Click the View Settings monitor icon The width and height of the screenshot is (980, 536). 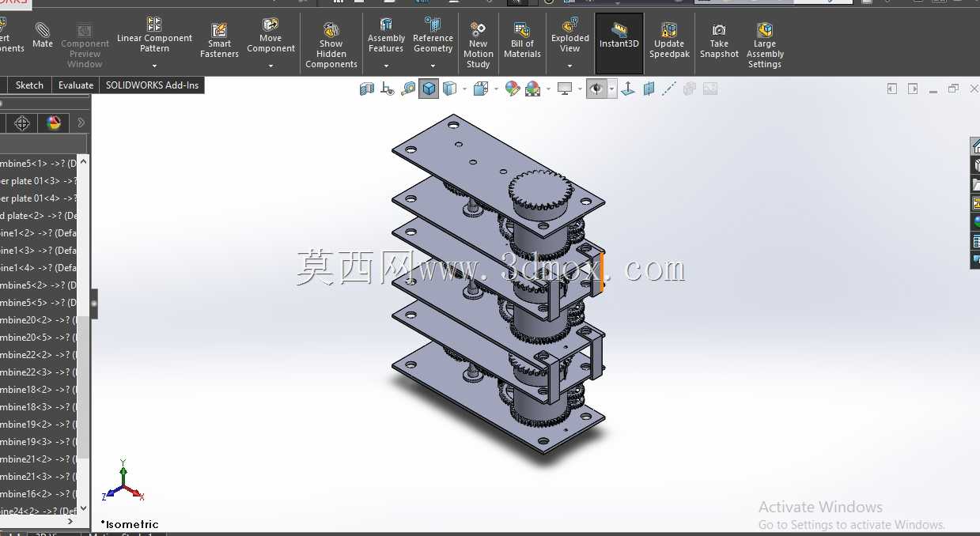565,89
